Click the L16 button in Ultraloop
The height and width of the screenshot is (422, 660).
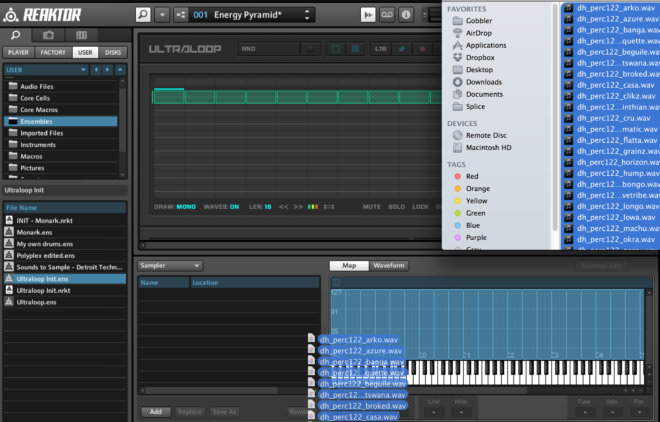tap(381, 49)
